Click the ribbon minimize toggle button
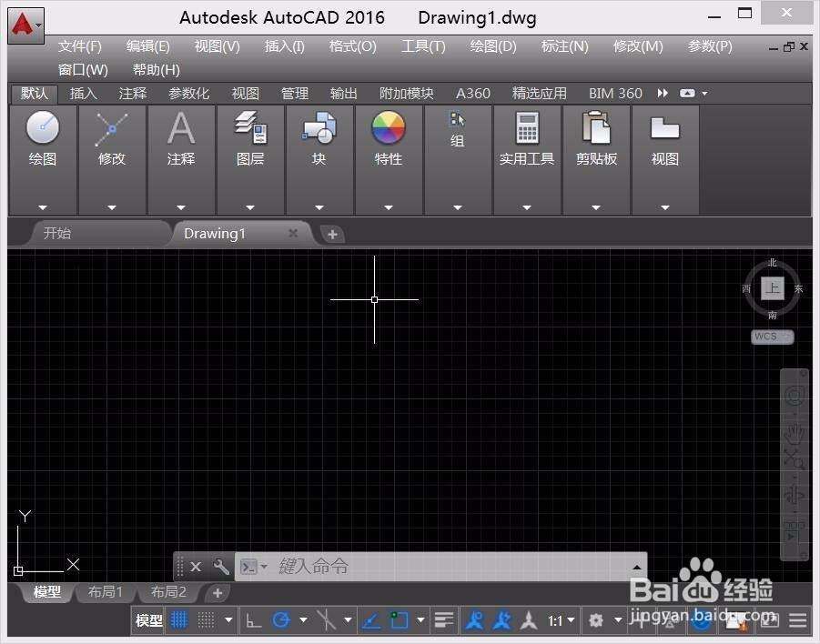 pos(687,93)
